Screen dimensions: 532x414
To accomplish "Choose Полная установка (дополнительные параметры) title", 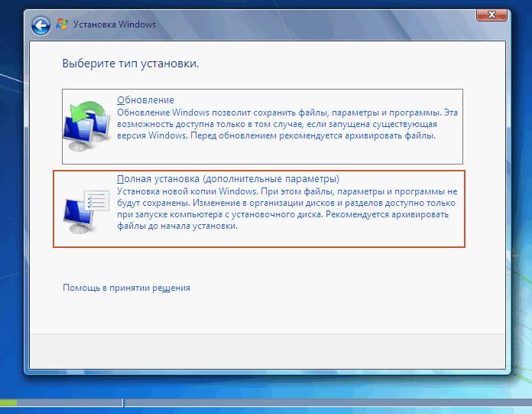I will point(228,178).
